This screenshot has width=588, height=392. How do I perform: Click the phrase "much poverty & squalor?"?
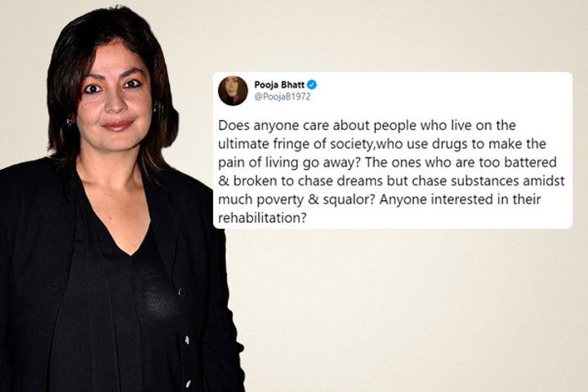pos(296,199)
